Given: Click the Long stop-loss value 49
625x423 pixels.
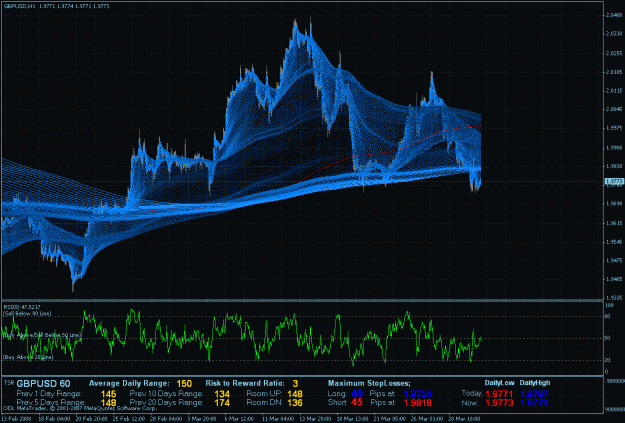Looking at the screenshot, I should [x=357, y=393].
